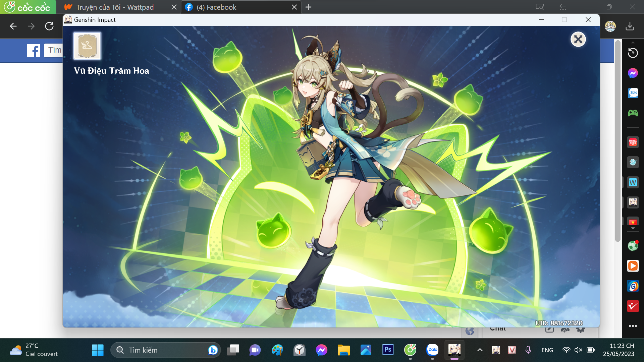Click the Facebook logo on the page
The width and height of the screenshot is (644, 362).
[34, 50]
